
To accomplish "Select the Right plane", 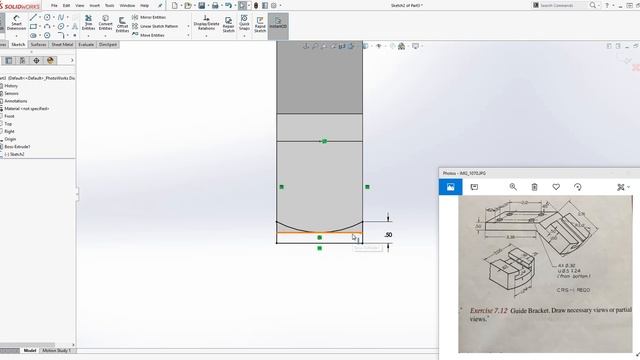I will point(9,131).
